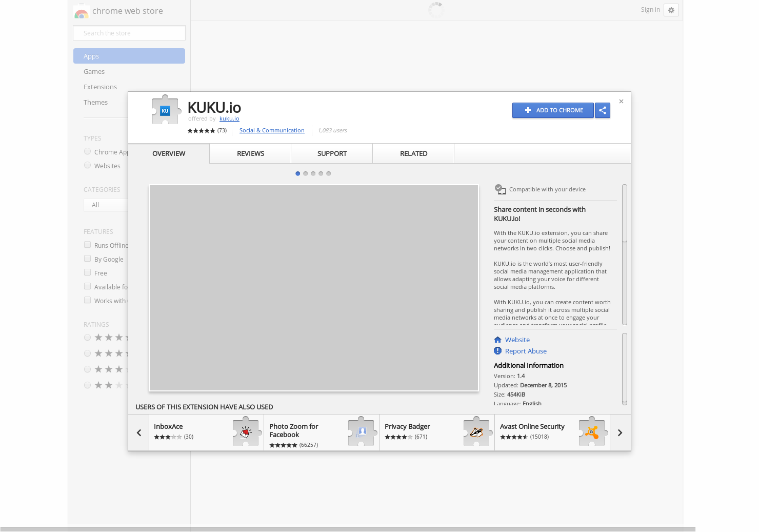The image size is (759, 532).
Task: Open the Related tab
Action: pos(413,153)
